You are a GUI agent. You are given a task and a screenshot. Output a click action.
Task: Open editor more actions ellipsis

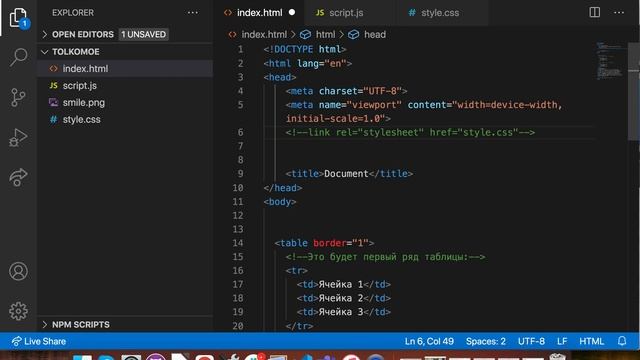619,12
